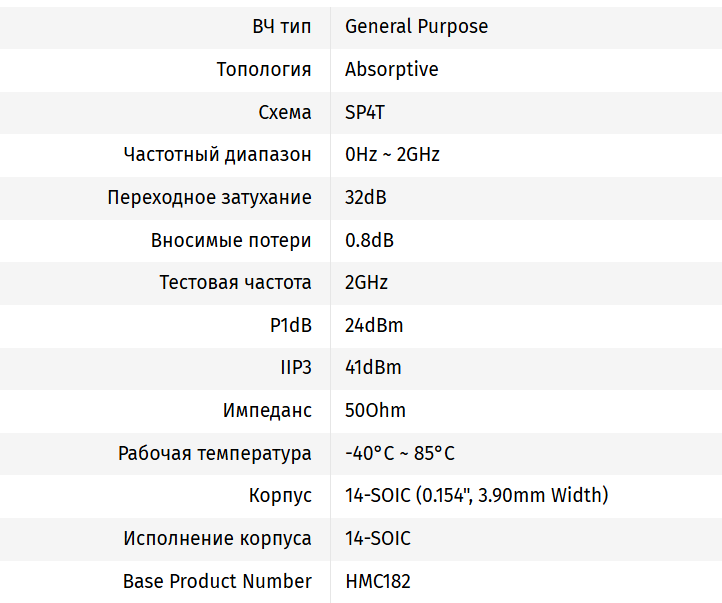The width and height of the screenshot is (722, 603).
Task: Click the 'Переходное затухание' label
Action: (x=209, y=198)
